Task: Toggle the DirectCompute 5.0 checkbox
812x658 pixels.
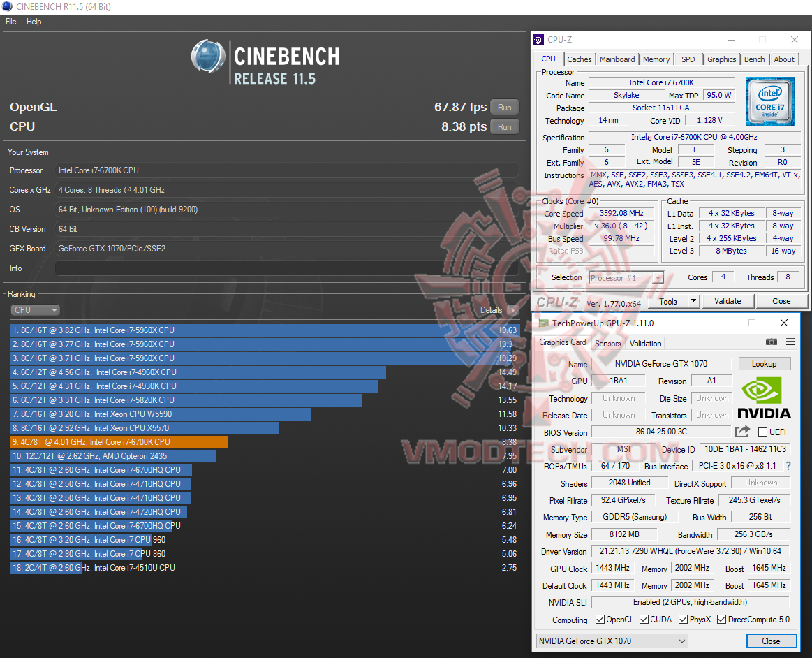Action: point(721,619)
